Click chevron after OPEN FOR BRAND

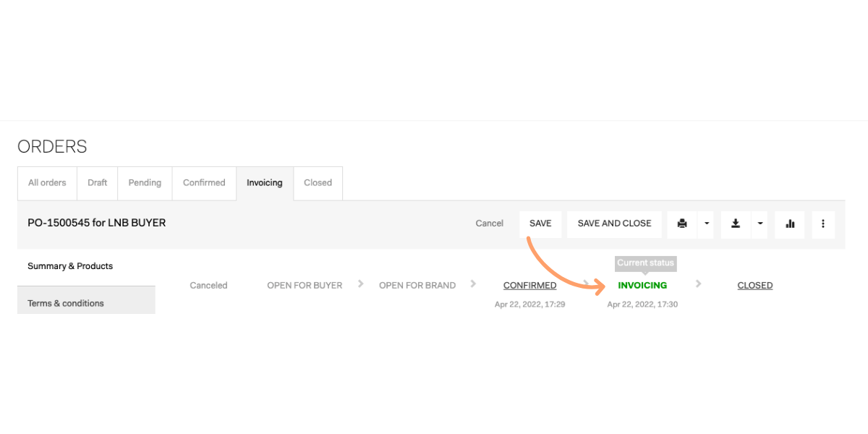(x=473, y=284)
